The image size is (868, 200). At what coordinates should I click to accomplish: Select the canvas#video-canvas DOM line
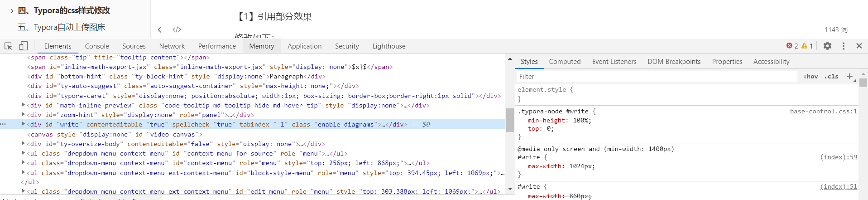pos(115,134)
